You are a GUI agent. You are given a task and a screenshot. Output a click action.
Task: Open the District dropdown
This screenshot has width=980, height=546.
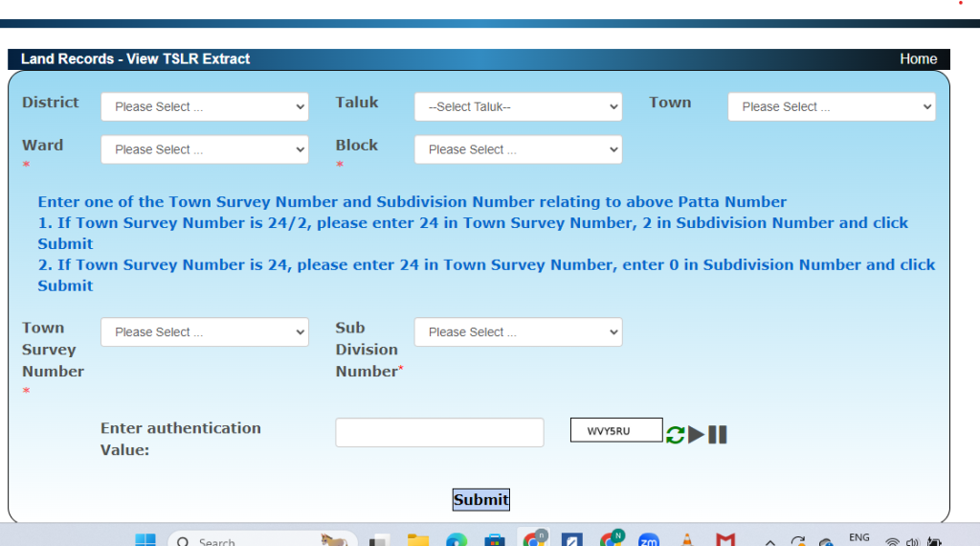[x=205, y=106]
